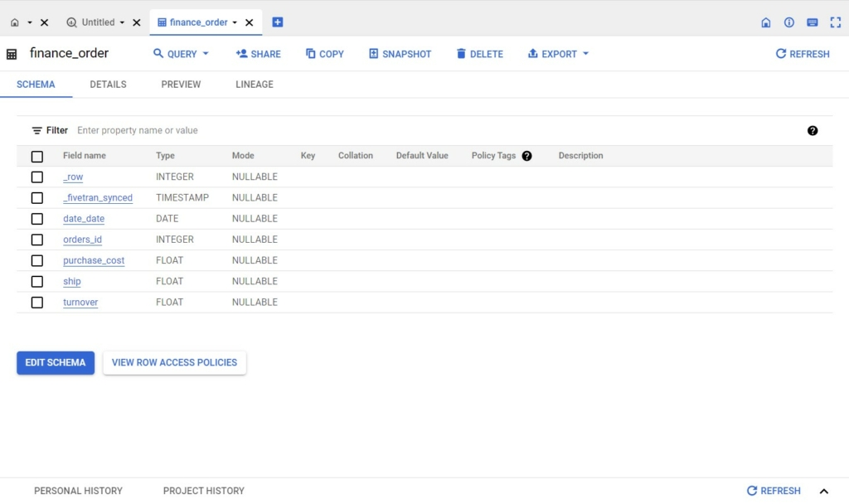Viewport: 849px width, 504px height.
Task: Click the bottom REFRESH button
Action: coord(774,491)
